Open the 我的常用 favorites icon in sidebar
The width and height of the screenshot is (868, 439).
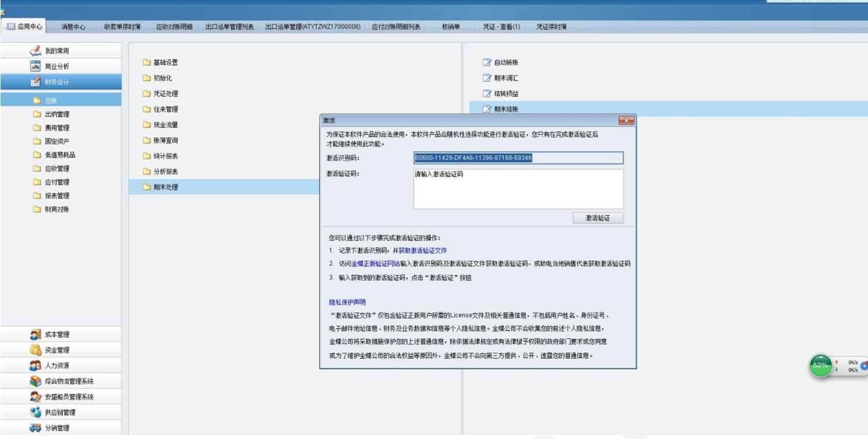pos(35,51)
